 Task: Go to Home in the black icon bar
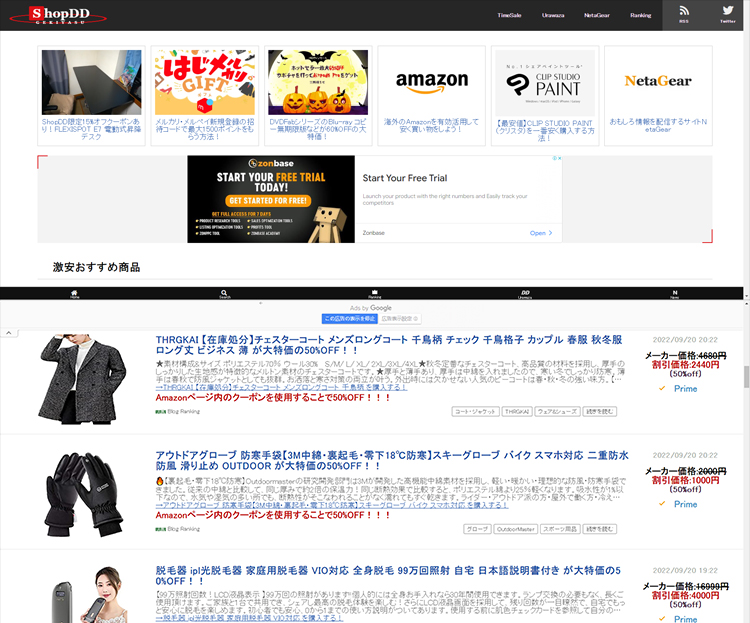click(x=75, y=294)
